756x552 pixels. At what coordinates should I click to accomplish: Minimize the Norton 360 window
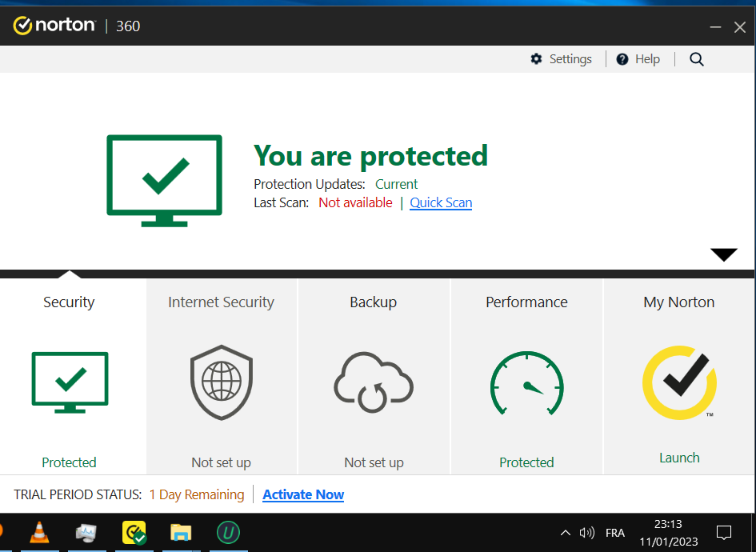(x=715, y=27)
